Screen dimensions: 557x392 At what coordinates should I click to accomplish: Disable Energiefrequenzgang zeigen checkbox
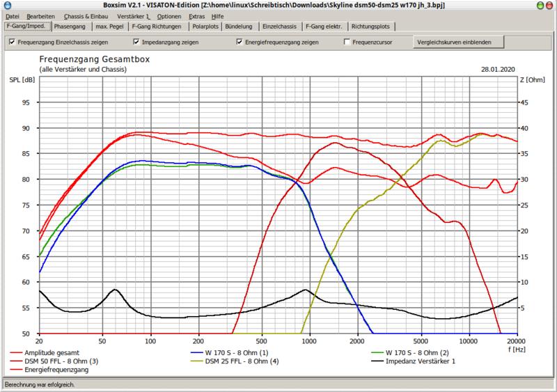(240, 42)
